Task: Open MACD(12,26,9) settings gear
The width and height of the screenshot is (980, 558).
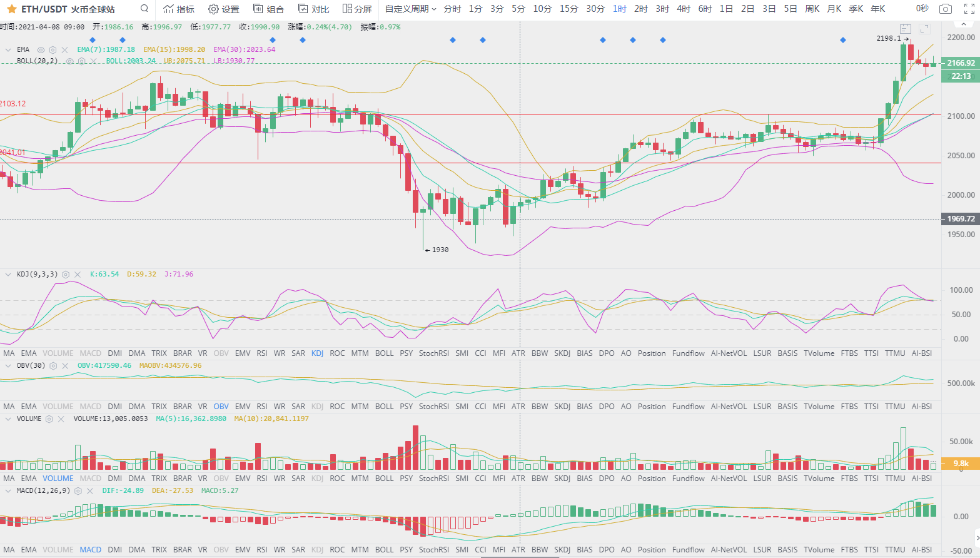Action: (x=78, y=491)
